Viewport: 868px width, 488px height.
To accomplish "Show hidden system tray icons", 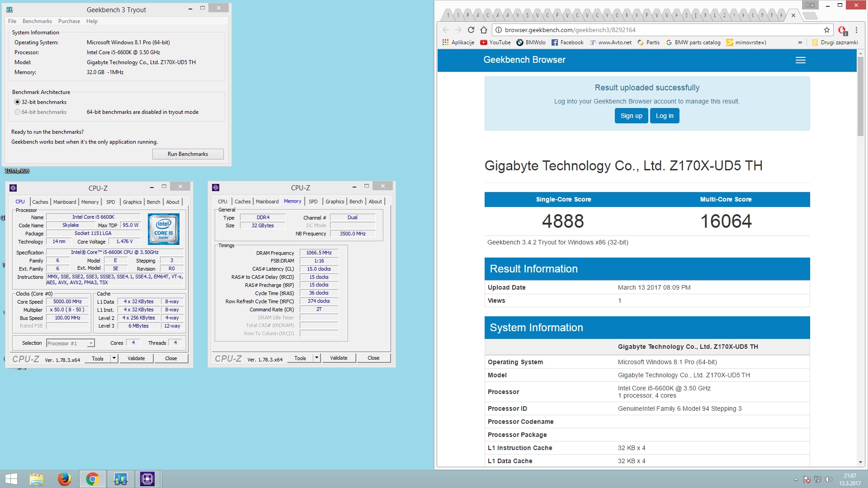I will coord(796,479).
